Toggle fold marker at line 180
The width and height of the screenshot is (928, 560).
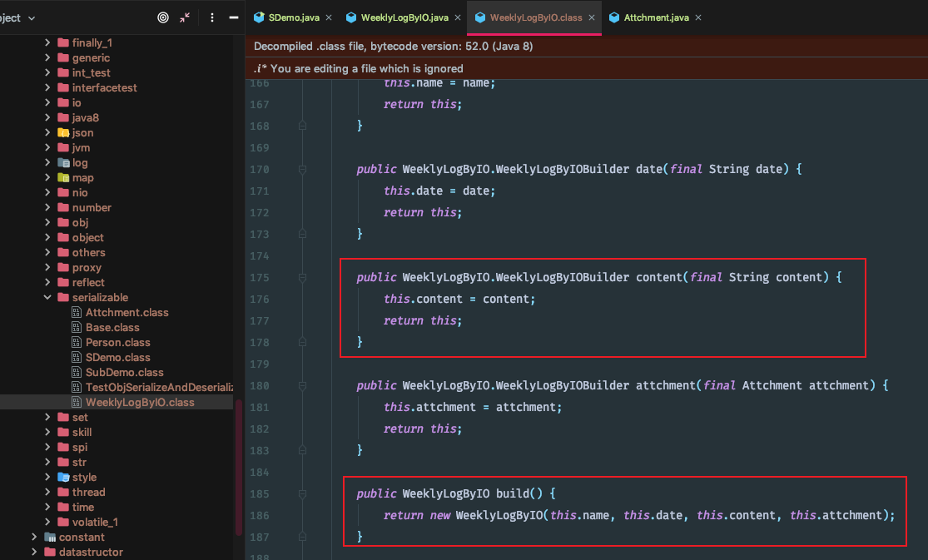coord(303,386)
